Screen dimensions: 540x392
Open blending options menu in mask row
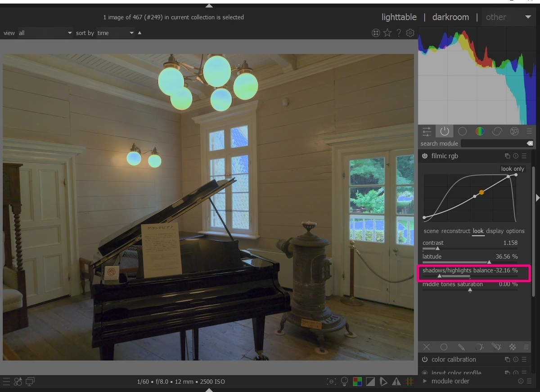tap(526, 347)
